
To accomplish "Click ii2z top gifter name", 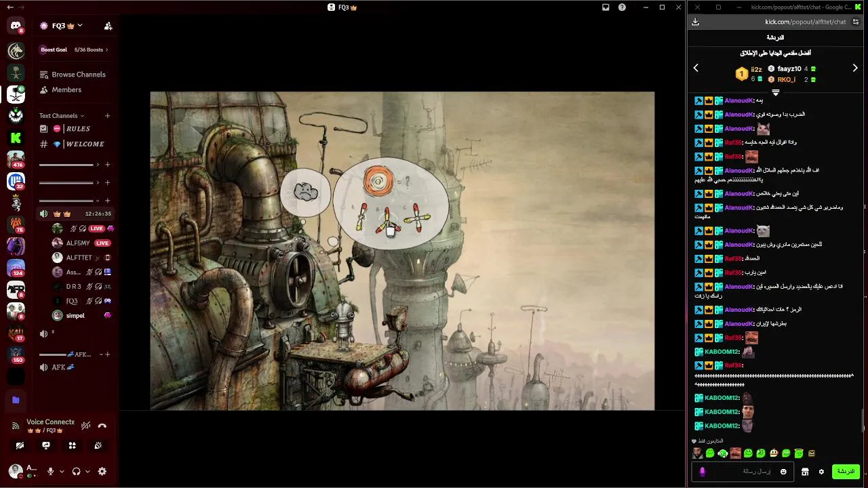I will pos(756,69).
